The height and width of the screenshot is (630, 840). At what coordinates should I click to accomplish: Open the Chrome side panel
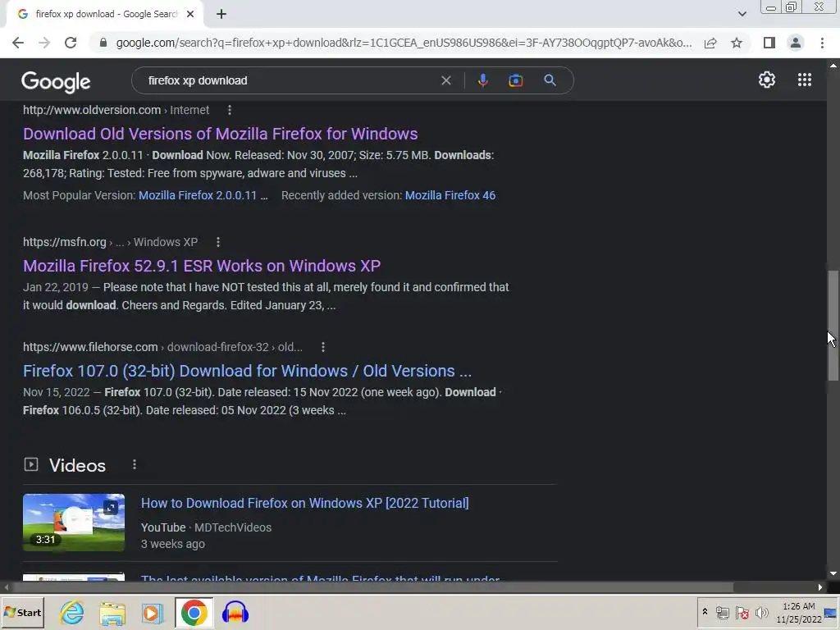coord(769,43)
